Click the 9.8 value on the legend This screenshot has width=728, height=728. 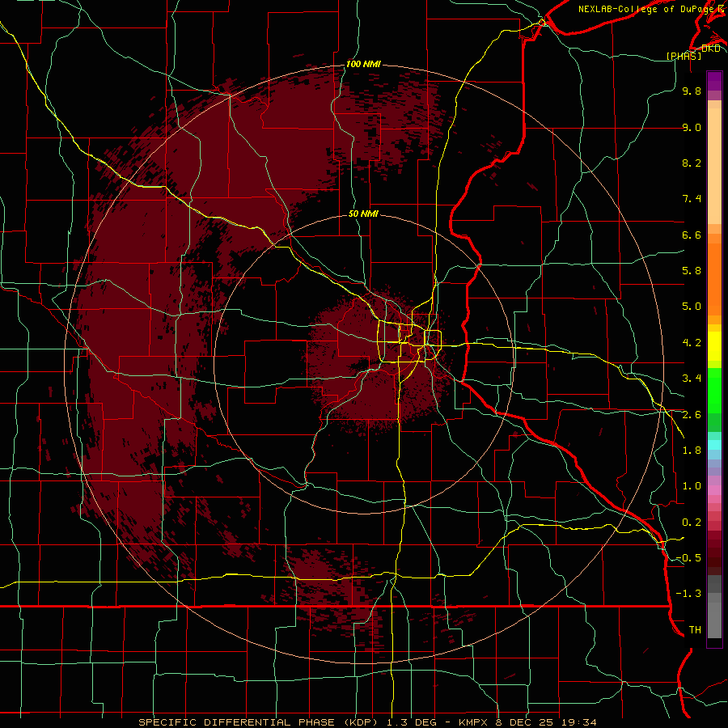692,91
